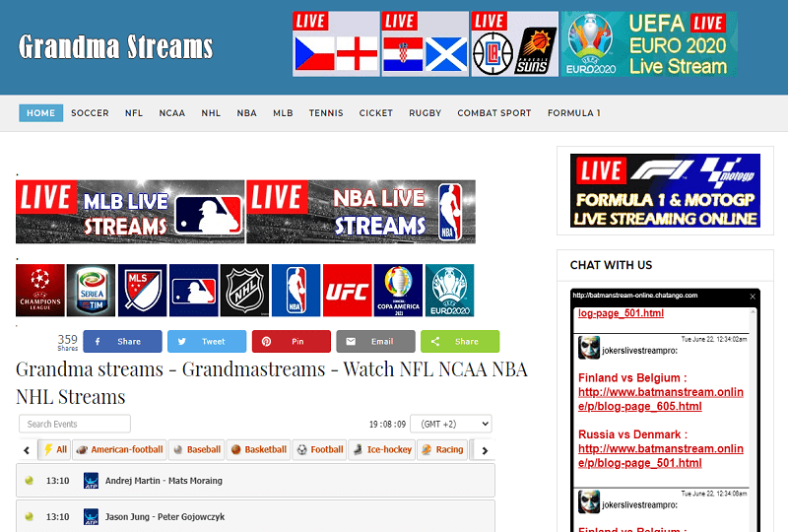
Task: Click the Euro 2020 logo tile
Action: point(449,291)
